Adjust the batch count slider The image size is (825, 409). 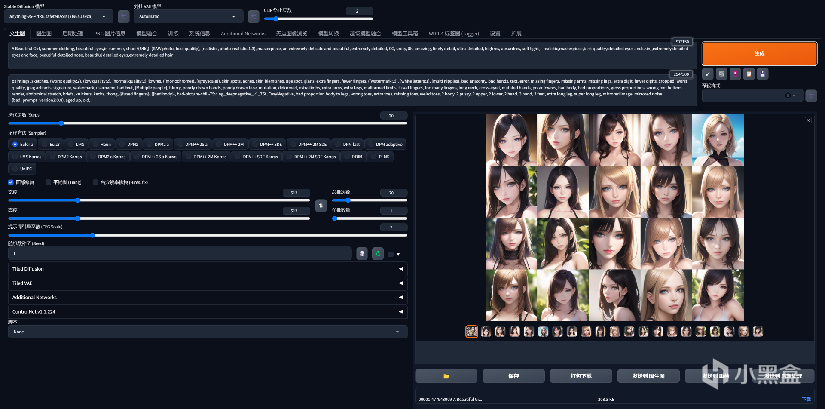tap(369, 201)
